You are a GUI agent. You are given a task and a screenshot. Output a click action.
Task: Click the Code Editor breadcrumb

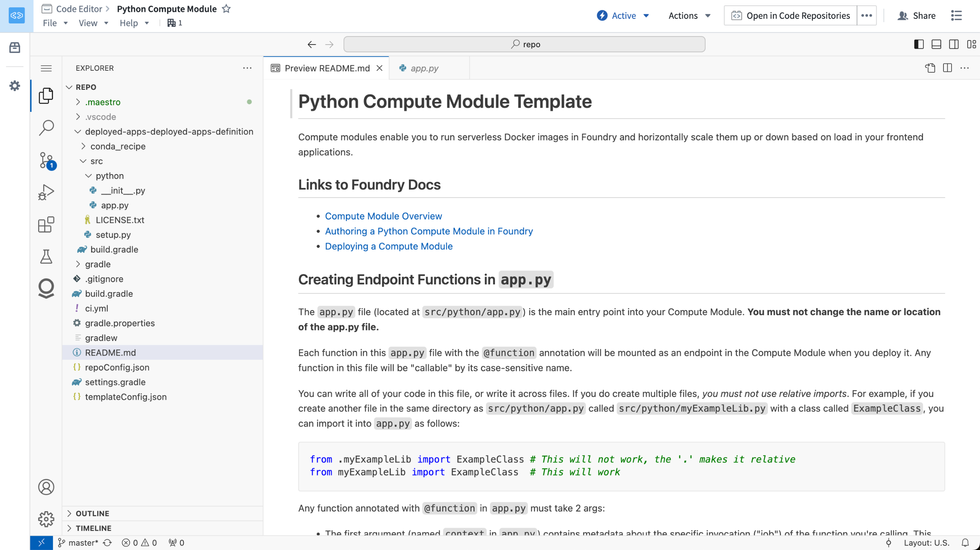click(x=79, y=8)
